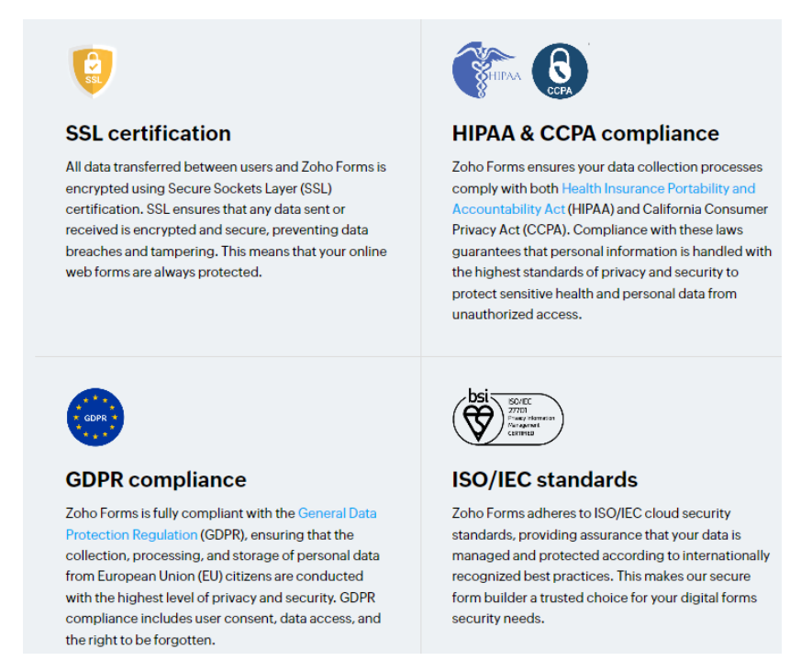Click the yellow SSL shield icon
The width and height of the screenshot is (812, 672).
93,71
